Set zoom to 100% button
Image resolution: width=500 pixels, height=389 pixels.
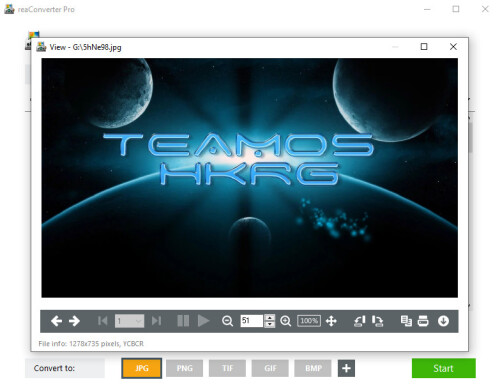(x=309, y=321)
